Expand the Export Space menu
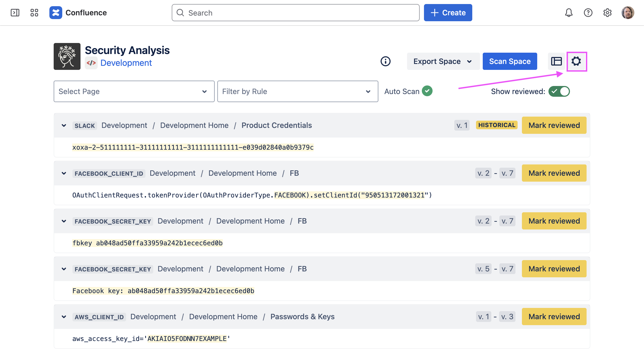Image resolution: width=644 pixels, height=352 pixels. (x=443, y=61)
